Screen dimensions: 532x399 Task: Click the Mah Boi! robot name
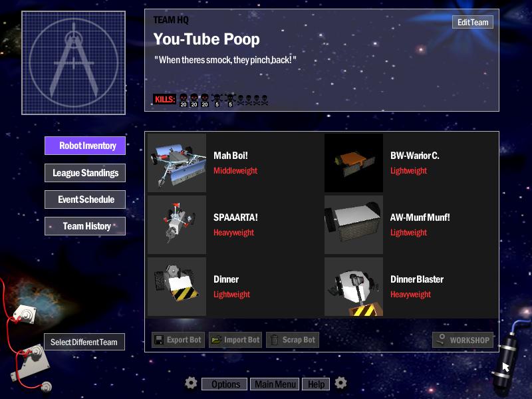[x=231, y=156]
